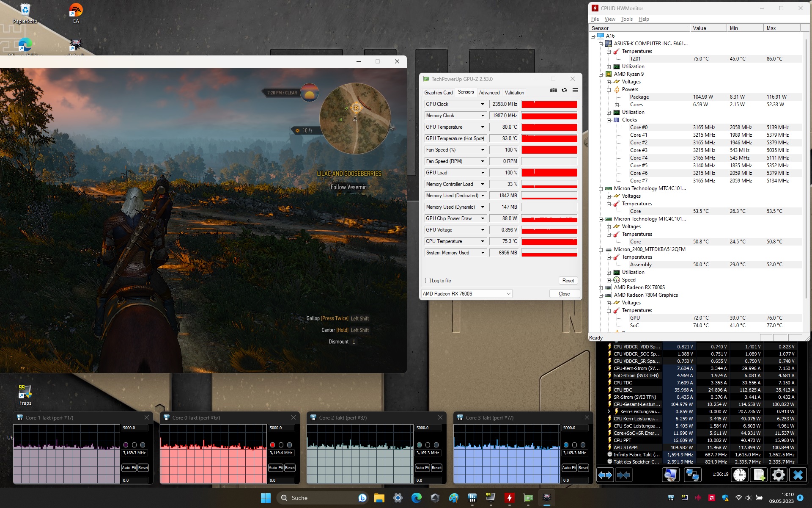Open AMD Radeon RX 7600S GPU selector
Image resolution: width=812 pixels, height=508 pixels.
click(x=466, y=294)
